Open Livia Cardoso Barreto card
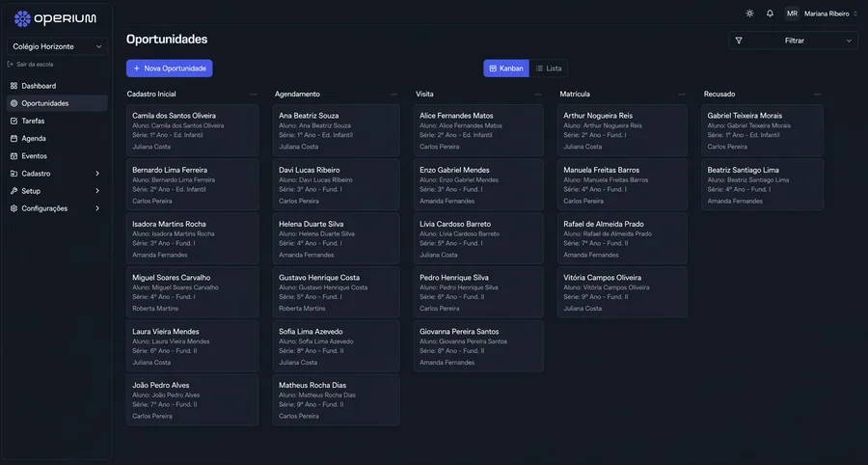The width and height of the screenshot is (868, 465). tap(478, 238)
